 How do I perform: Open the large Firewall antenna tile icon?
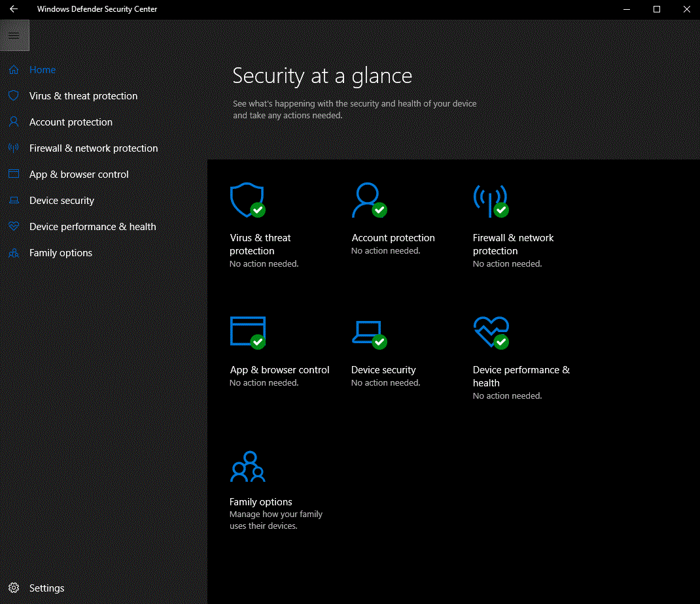point(491,201)
